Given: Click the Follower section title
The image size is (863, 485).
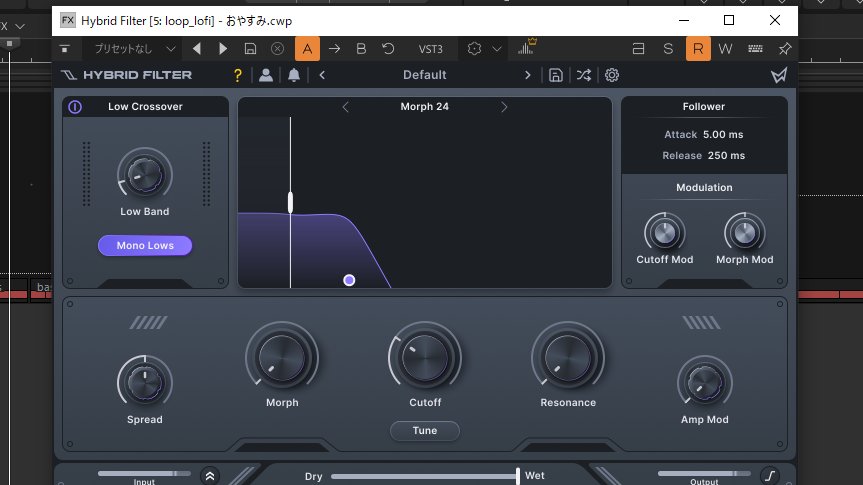Looking at the screenshot, I should point(704,107).
